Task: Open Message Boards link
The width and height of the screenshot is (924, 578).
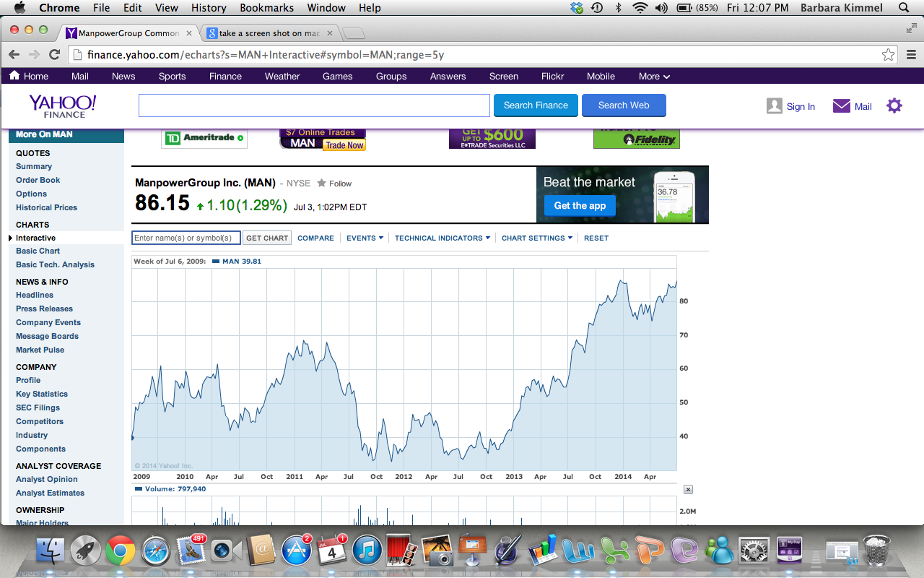Action: (x=47, y=336)
